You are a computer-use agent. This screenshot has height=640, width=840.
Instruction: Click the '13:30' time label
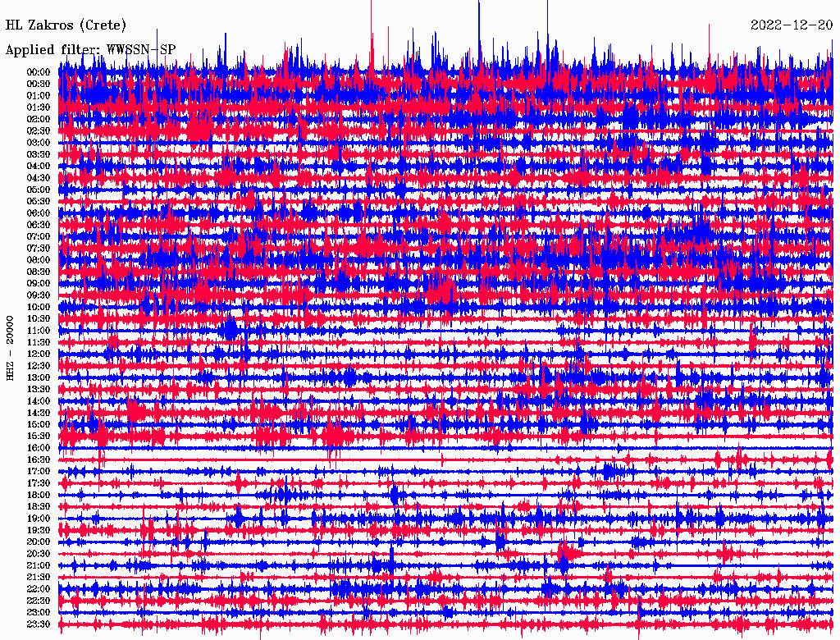[x=39, y=390]
